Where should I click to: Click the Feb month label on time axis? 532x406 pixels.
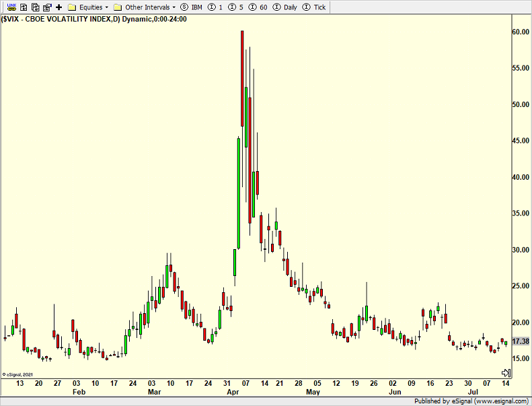point(79,392)
